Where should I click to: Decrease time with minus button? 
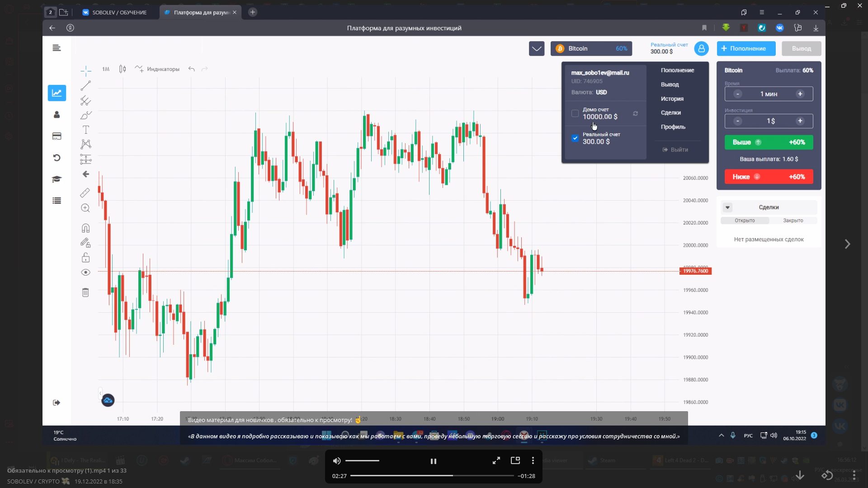pos(737,94)
